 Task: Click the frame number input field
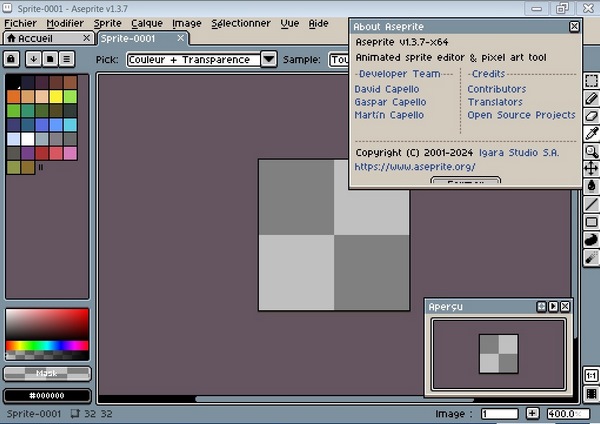499,413
